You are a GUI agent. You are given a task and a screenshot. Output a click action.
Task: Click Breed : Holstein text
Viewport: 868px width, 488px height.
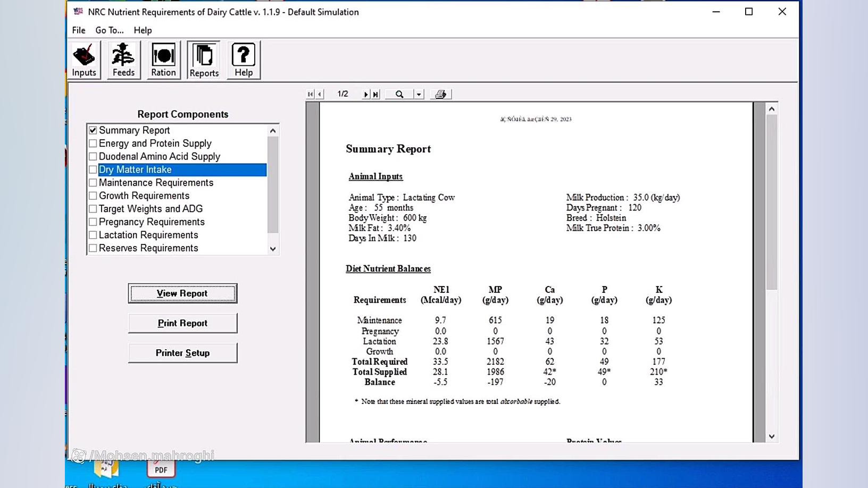click(x=596, y=218)
